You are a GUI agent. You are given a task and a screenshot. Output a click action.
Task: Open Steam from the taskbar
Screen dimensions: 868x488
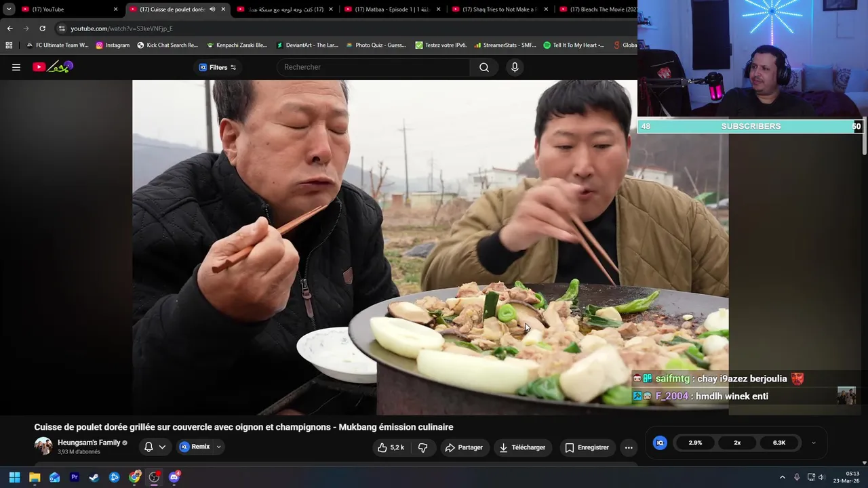tap(94, 477)
